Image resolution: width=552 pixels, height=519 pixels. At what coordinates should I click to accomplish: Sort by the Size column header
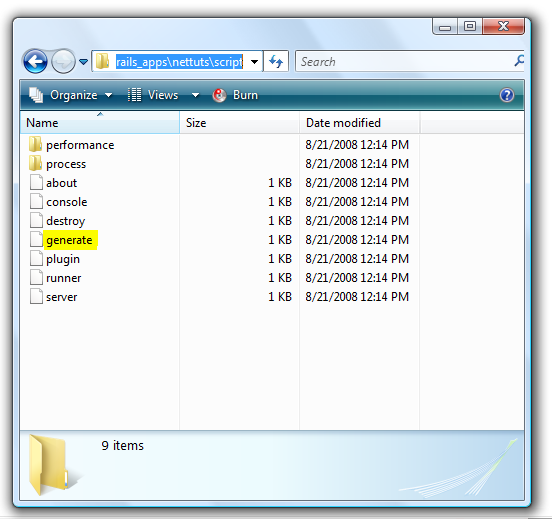coord(239,123)
